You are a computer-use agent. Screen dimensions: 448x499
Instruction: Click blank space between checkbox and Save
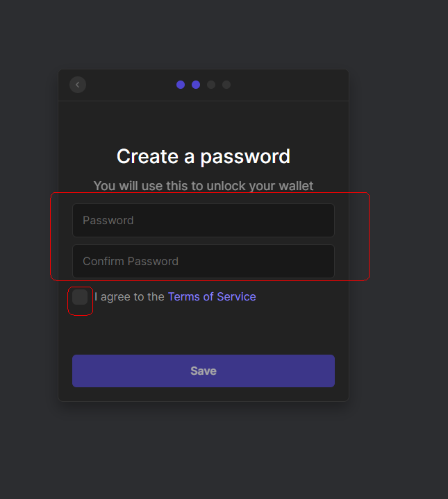pos(203,330)
